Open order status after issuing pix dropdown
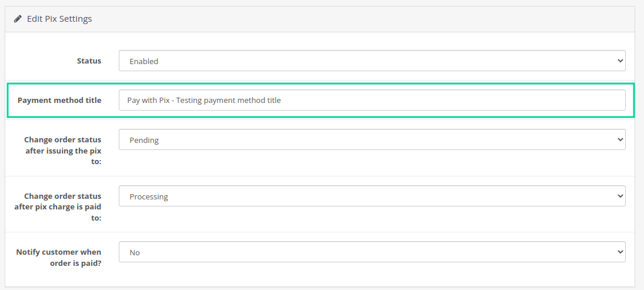 [x=372, y=139]
